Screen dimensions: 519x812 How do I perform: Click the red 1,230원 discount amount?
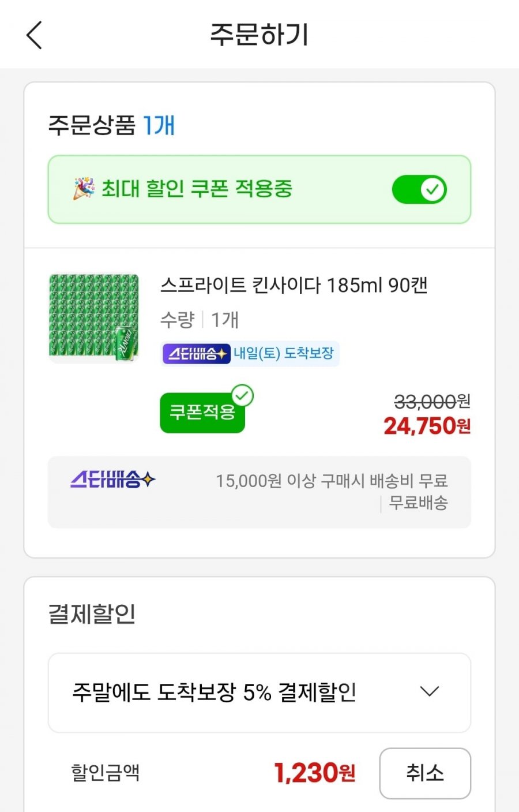click(x=314, y=773)
